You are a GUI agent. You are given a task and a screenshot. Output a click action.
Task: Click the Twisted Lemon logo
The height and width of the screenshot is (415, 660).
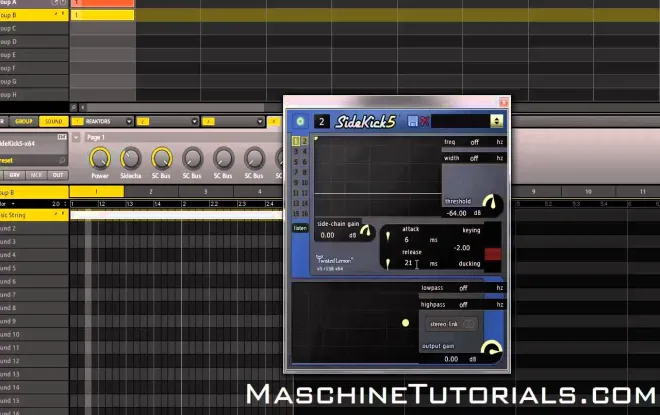(334, 260)
